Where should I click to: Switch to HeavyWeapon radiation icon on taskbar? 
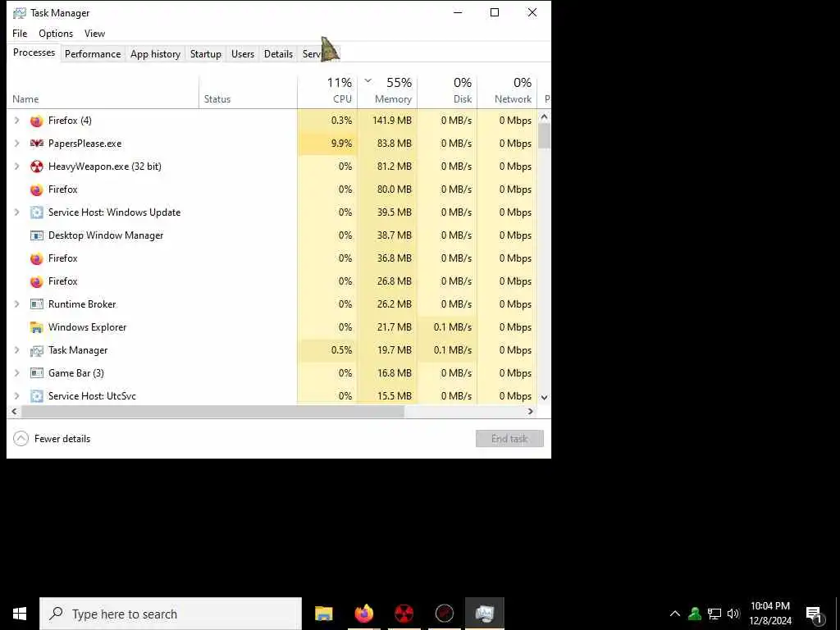tap(404, 614)
